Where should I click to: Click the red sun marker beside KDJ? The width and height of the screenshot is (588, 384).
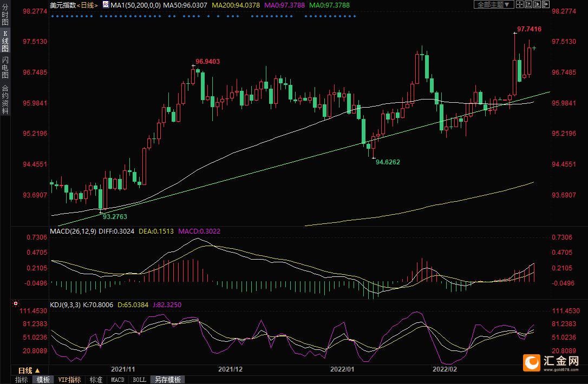[15, 303]
